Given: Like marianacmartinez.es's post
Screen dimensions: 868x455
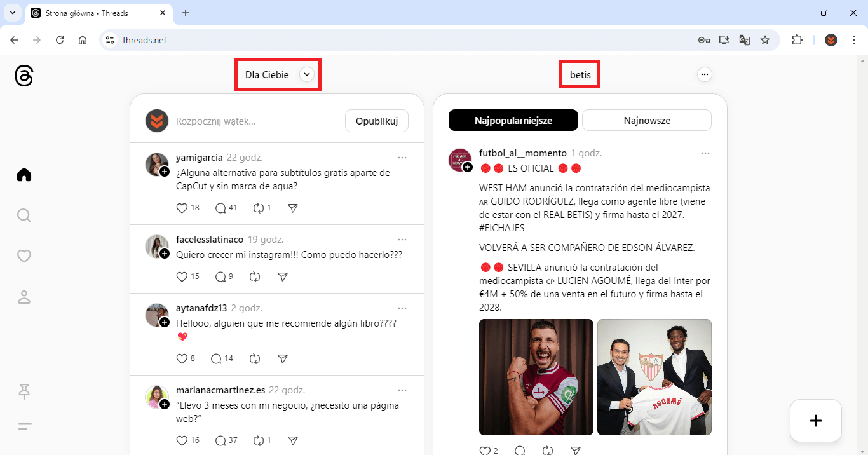Looking at the screenshot, I should 182,440.
